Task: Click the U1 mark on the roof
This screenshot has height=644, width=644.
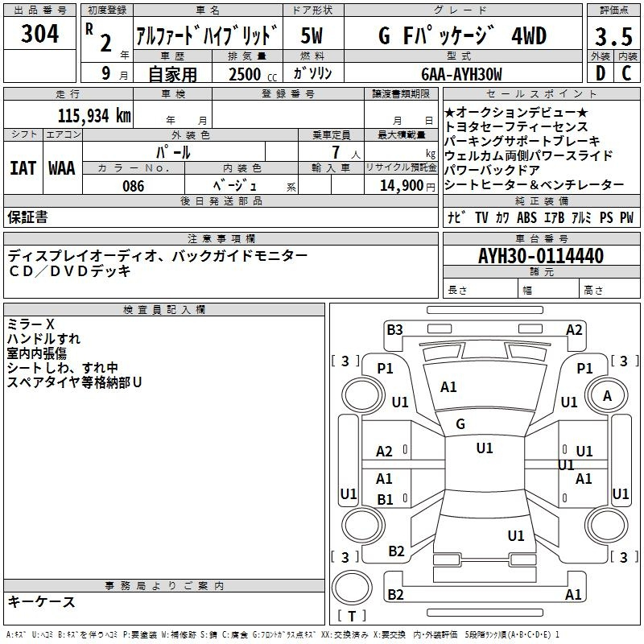Action: point(485,448)
